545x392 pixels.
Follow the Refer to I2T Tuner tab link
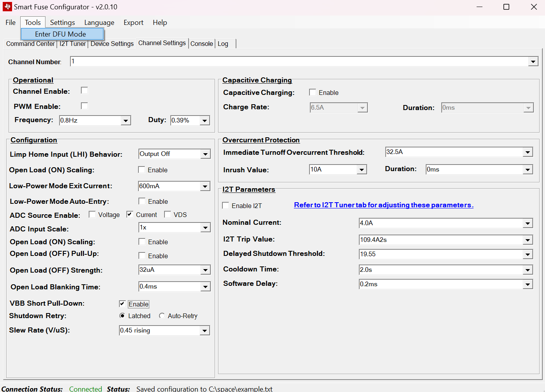383,205
